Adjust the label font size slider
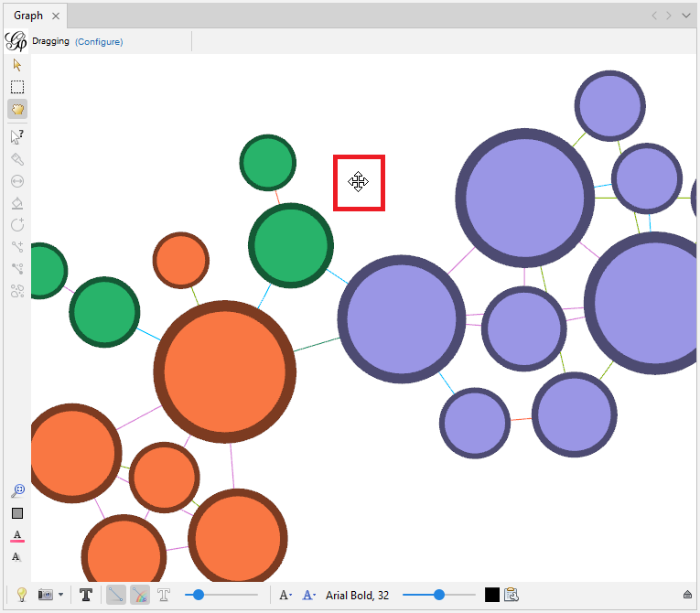This screenshot has width=700, height=613. (x=439, y=595)
